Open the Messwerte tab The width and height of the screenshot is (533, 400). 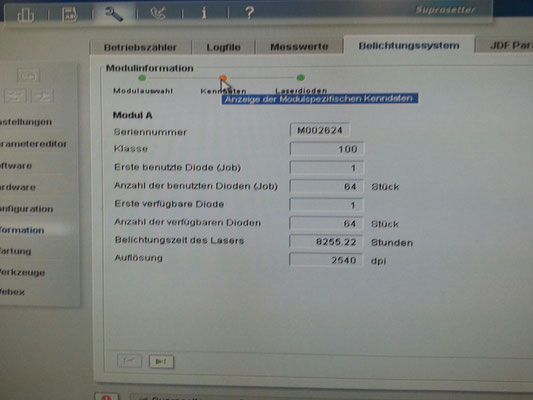(x=299, y=46)
